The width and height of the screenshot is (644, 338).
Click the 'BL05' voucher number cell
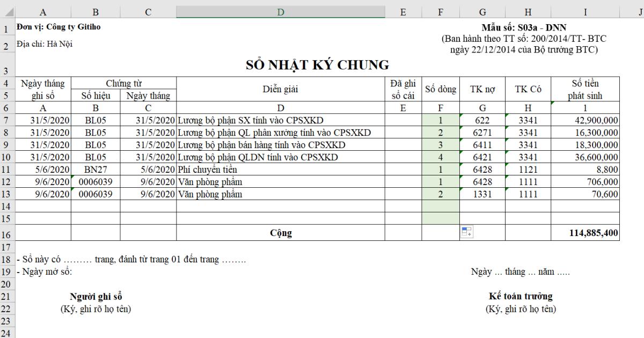[x=96, y=121]
